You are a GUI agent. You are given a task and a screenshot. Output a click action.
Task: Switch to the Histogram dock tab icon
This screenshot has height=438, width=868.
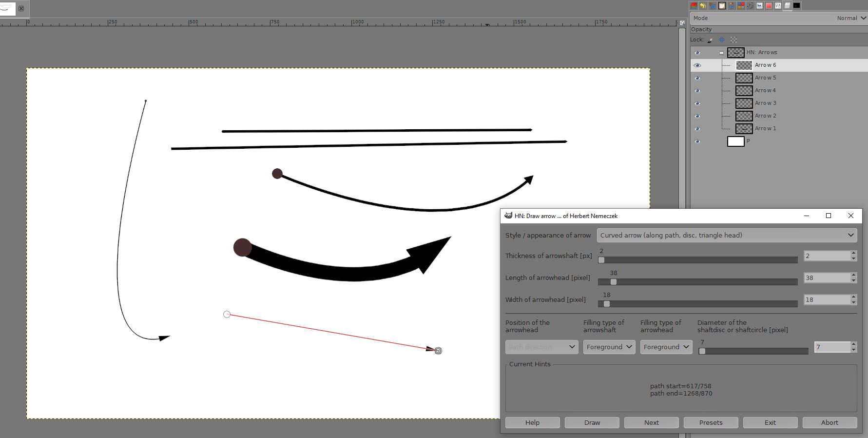pyautogui.click(x=759, y=6)
